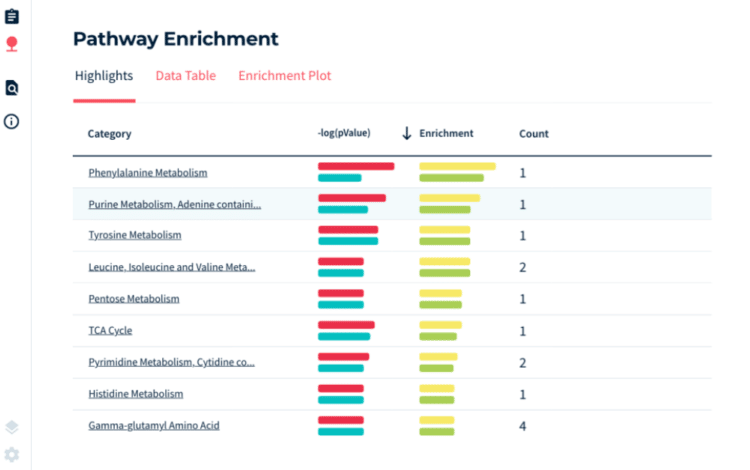The height and width of the screenshot is (470, 750).
Task: Open Gamma-glutamyl Amino Acid link
Action: [x=153, y=425]
